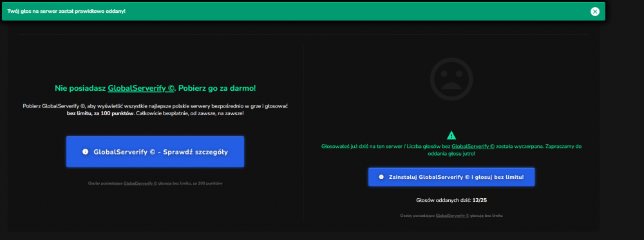This screenshot has width=644, height=240.
Task: Click info icon in 'Sprawdź szczegóły' button
Action: [x=85, y=152]
